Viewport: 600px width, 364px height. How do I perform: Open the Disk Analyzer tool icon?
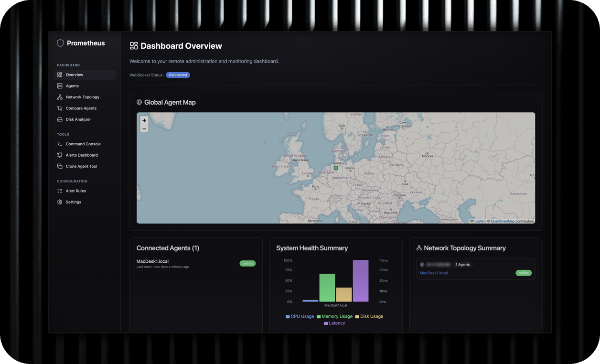[x=59, y=119]
